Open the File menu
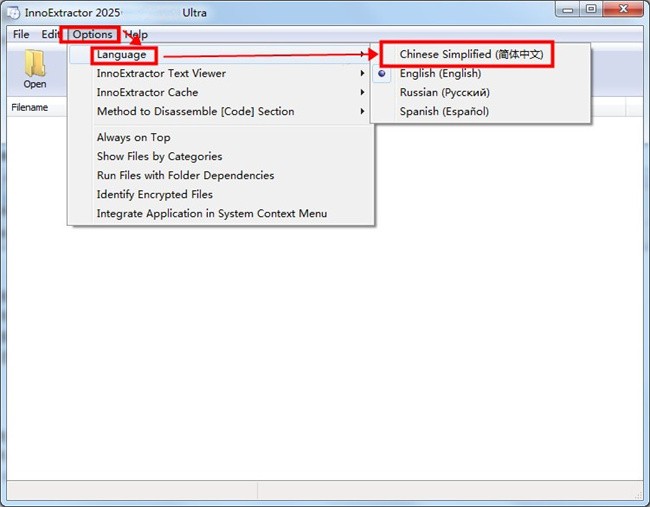 tap(21, 34)
